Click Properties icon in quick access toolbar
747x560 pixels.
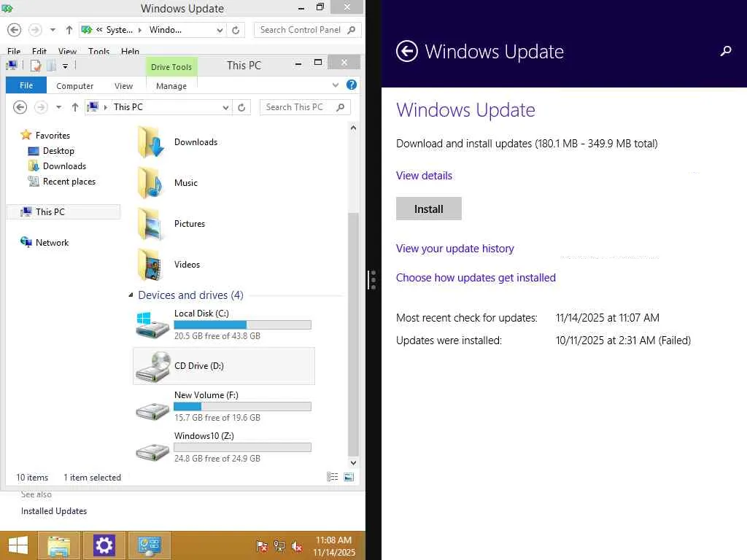[x=36, y=66]
